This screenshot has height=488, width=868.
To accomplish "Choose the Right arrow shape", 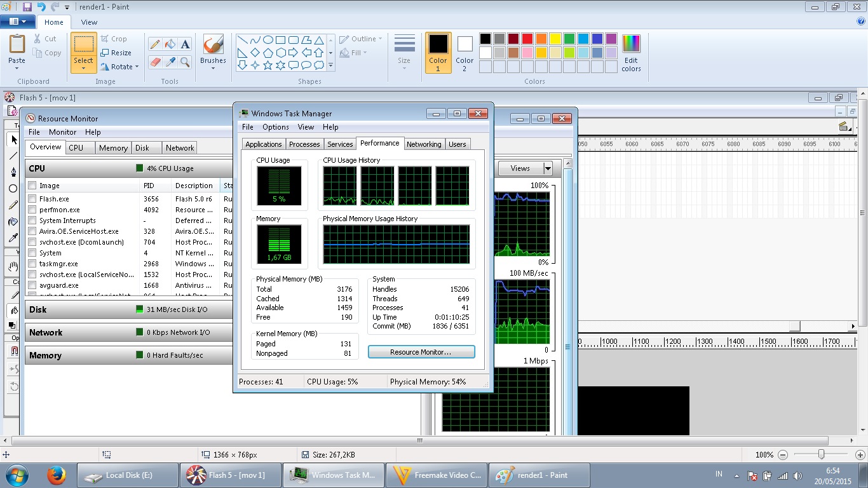I will pyautogui.click(x=294, y=52).
